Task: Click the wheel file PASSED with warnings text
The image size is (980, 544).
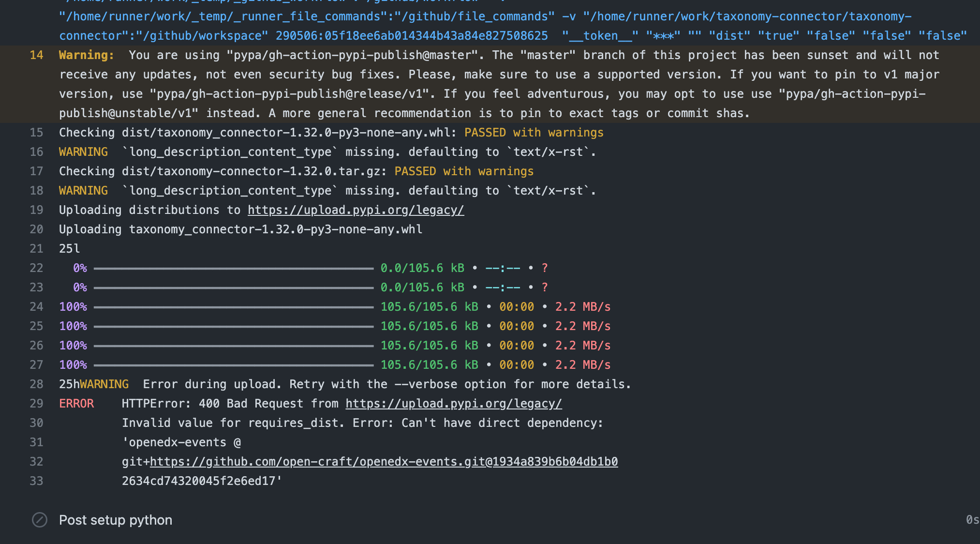Action: tap(534, 133)
